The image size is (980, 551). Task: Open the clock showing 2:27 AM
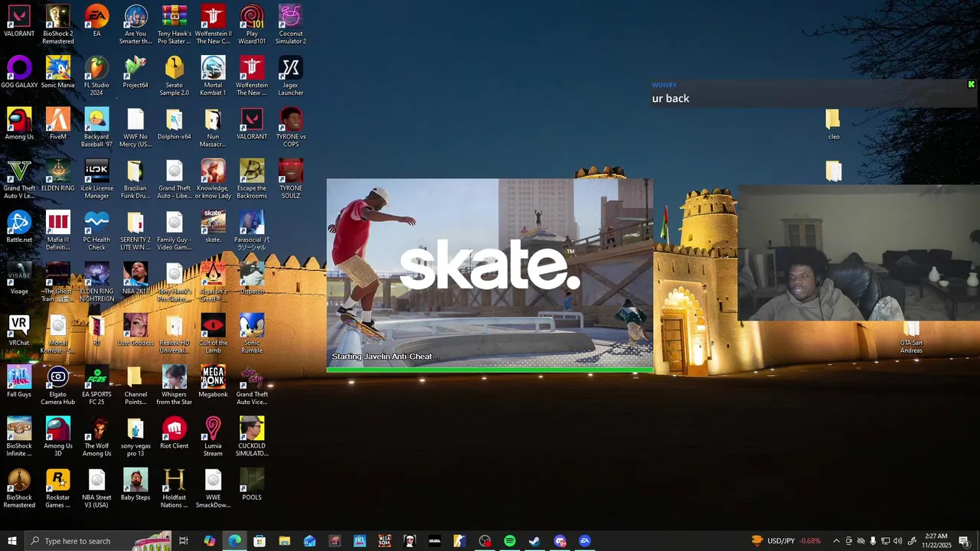coord(935,541)
